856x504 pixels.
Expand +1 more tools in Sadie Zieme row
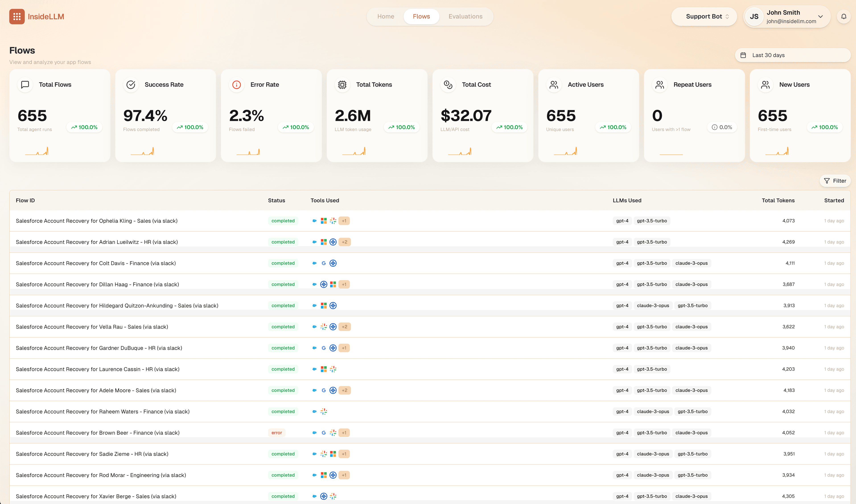pos(344,454)
